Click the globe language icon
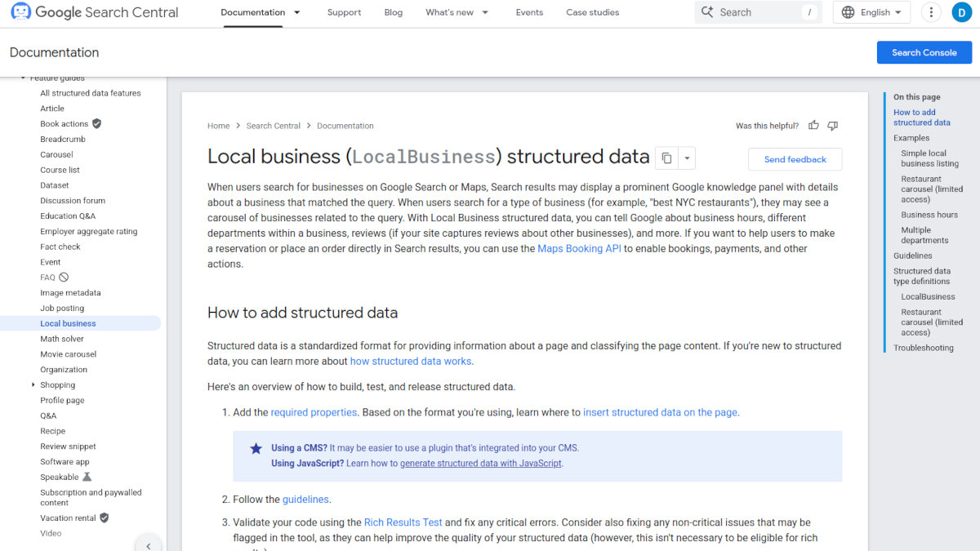980x551 pixels. (x=848, y=12)
